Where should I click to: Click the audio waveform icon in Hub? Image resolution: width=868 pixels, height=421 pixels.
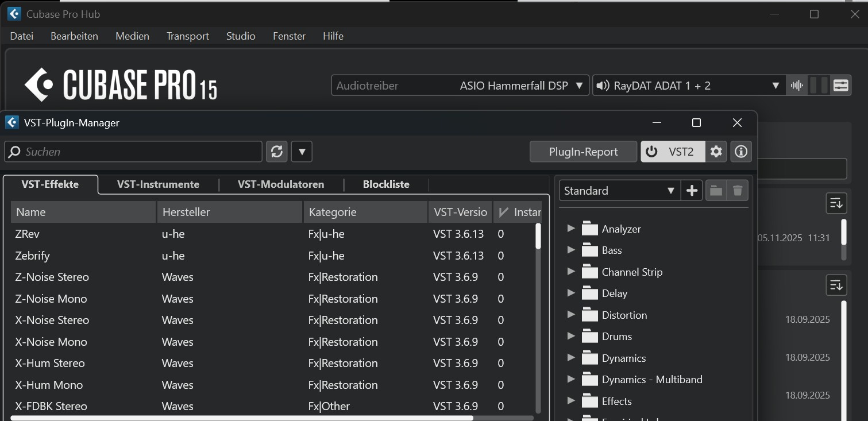coord(797,86)
